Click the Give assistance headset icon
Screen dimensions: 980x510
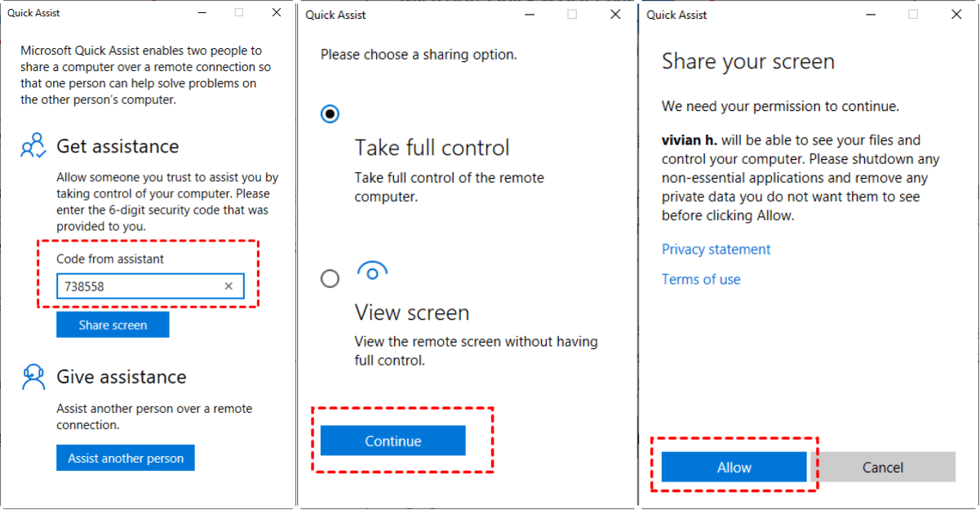33,376
